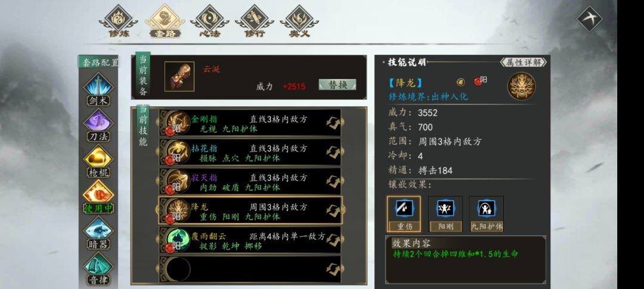The height and width of the screenshot is (289, 644).
Task: Switch to the 心法 tab
Action: 209,21
